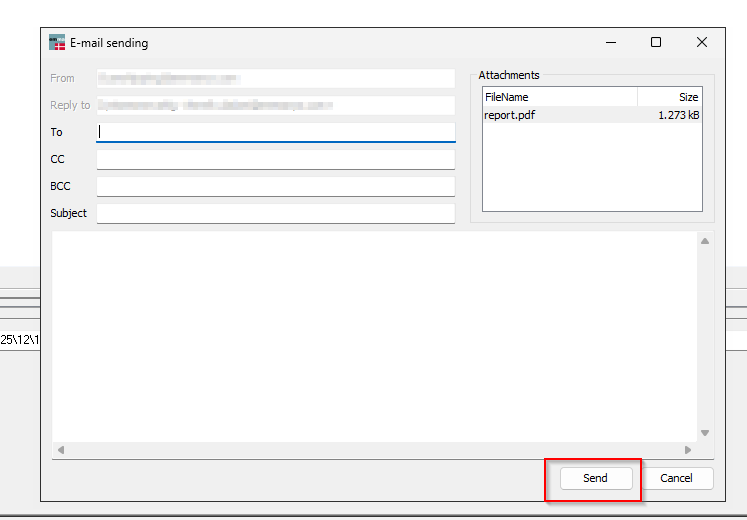
Task: Sort attachments by Size column header
Action: tap(669, 97)
